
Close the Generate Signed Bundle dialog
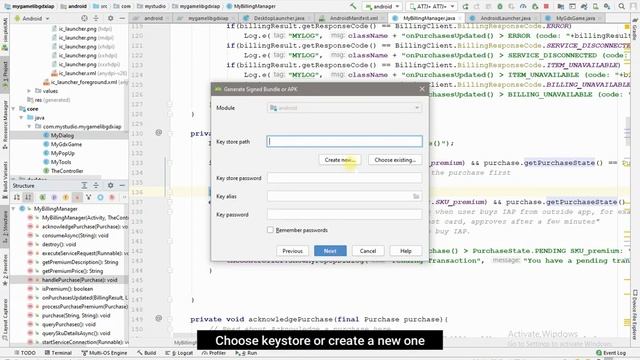point(422,89)
